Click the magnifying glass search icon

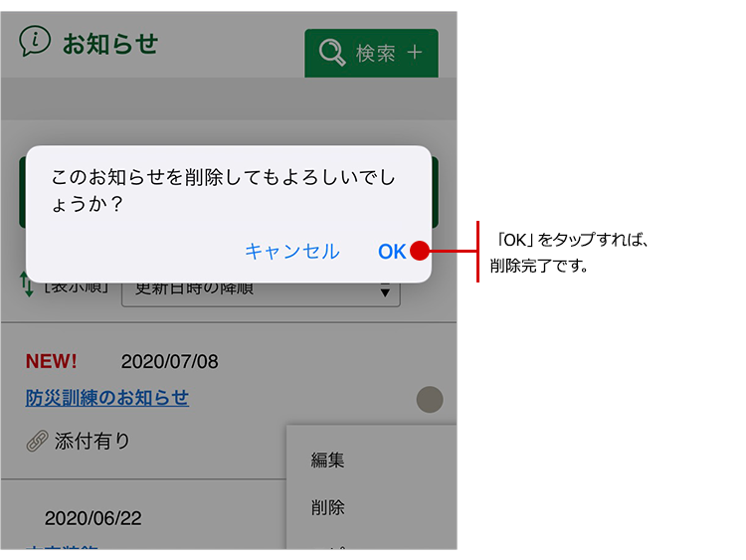pos(330,53)
